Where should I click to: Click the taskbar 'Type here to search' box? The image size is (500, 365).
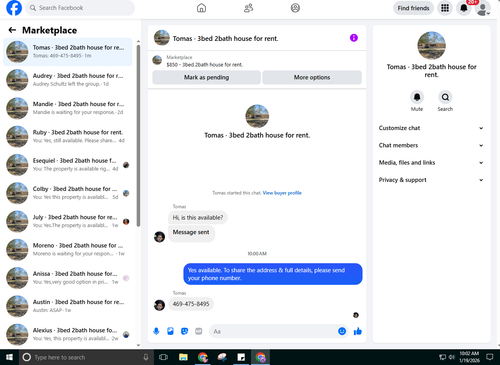[x=86, y=357]
